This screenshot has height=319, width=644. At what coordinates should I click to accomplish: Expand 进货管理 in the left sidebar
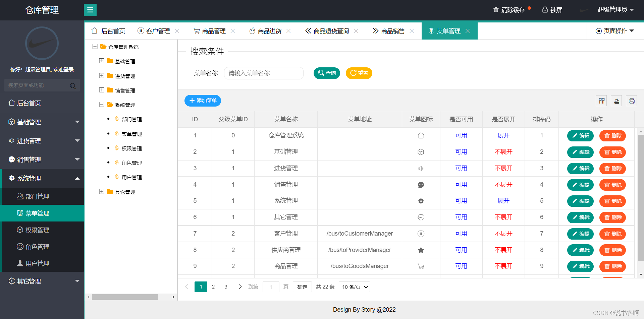pyautogui.click(x=42, y=141)
